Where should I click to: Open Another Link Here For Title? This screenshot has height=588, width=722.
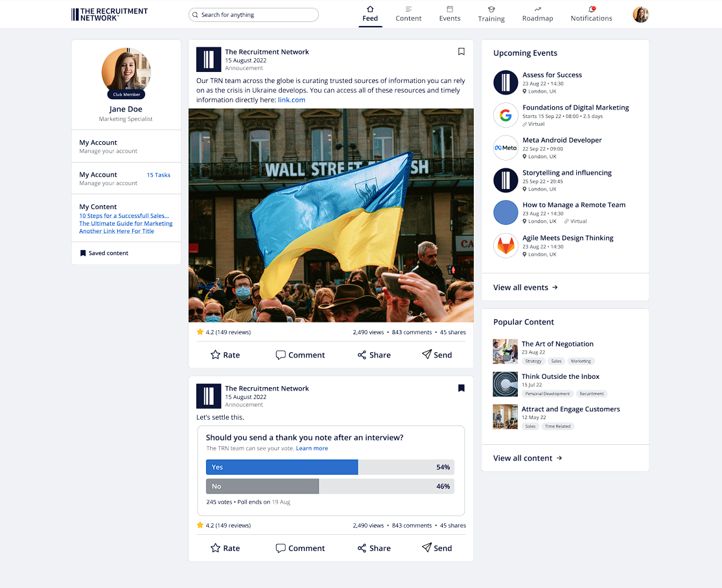click(117, 231)
